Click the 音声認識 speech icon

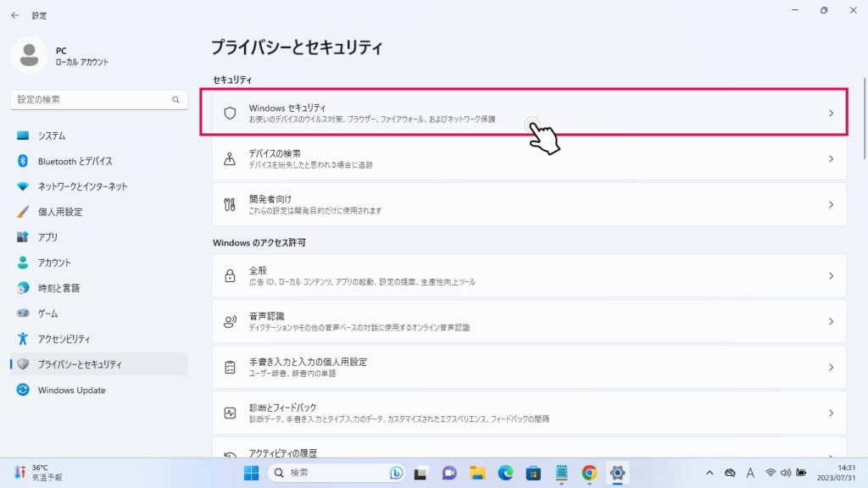[230, 322]
